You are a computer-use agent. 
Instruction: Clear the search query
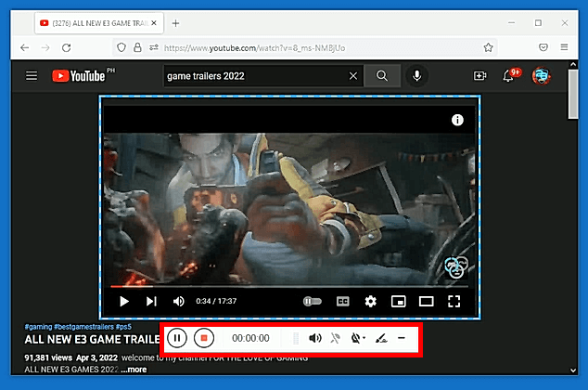[352, 76]
